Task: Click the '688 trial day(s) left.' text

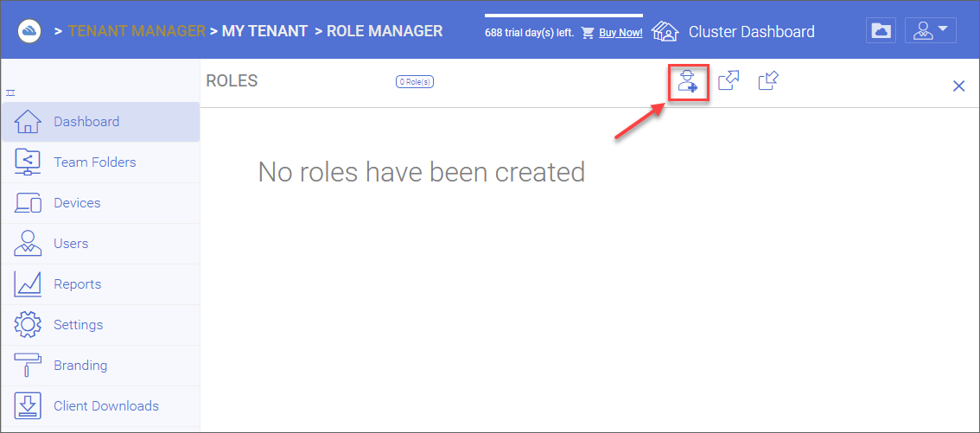Action: (530, 33)
